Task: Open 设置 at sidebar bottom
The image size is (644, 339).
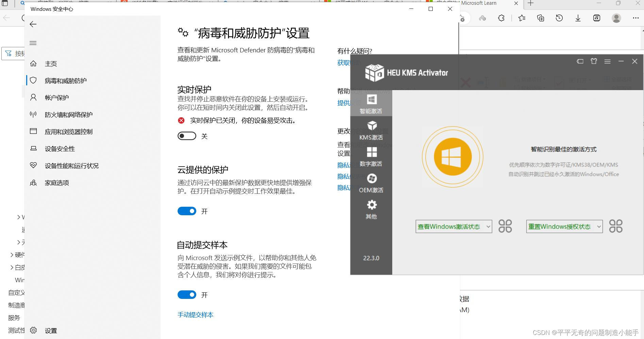Action: [51, 330]
